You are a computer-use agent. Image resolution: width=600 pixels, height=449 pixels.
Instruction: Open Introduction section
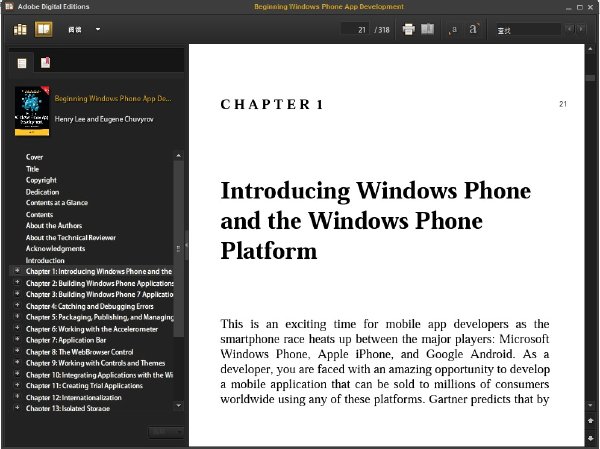(x=45, y=260)
